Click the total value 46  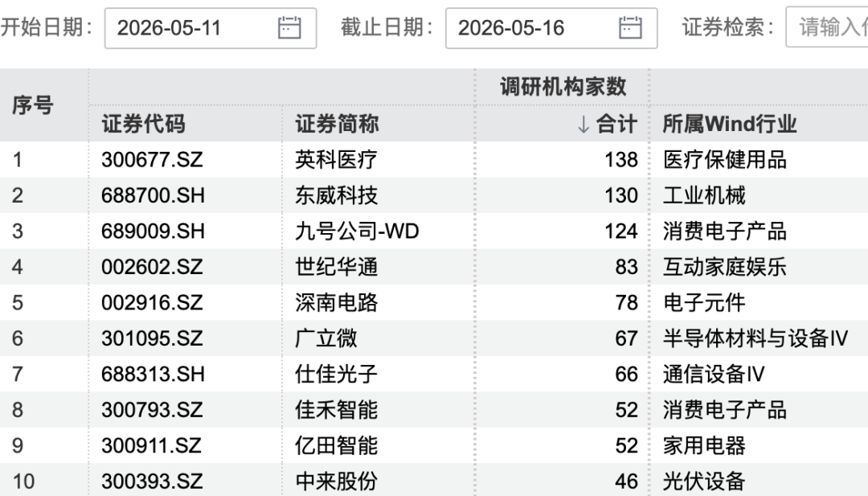(x=627, y=481)
